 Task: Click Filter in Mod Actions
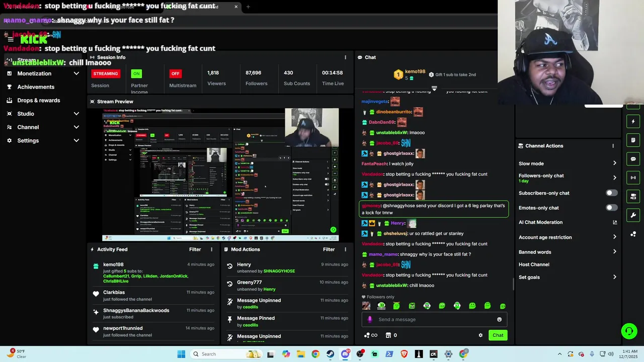tap(329, 249)
